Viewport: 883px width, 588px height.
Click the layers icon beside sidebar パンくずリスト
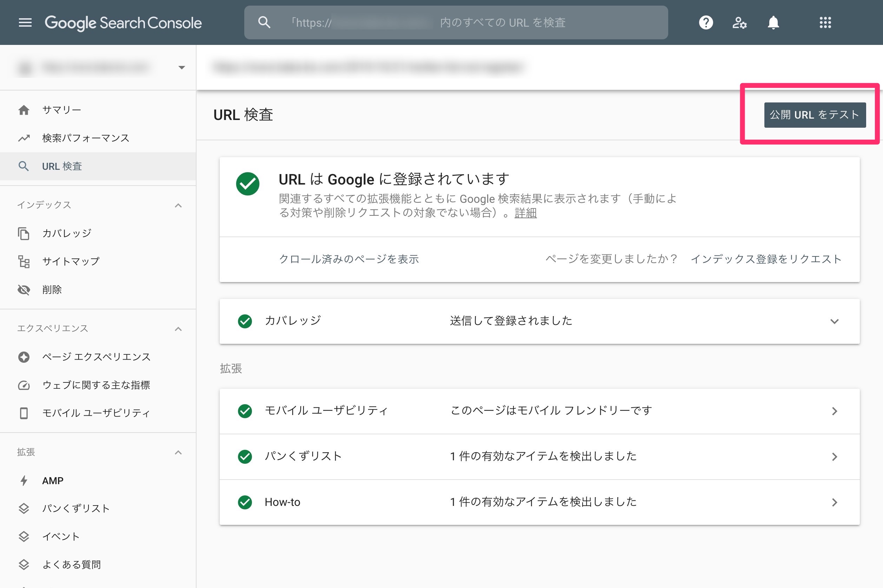tap(24, 508)
